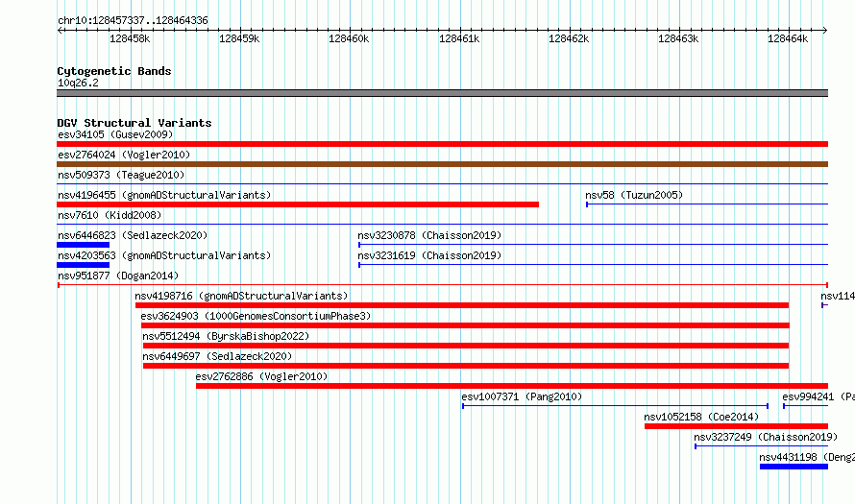Click the esv2764024 (Vogler2010) text label
Screen dimensions: 855x504
tap(124, 155)
